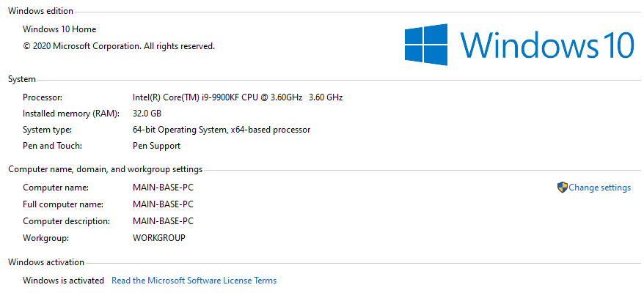Select the Intel Core i9-9900KF processor text
644x293 pixels.
(237, 97)
